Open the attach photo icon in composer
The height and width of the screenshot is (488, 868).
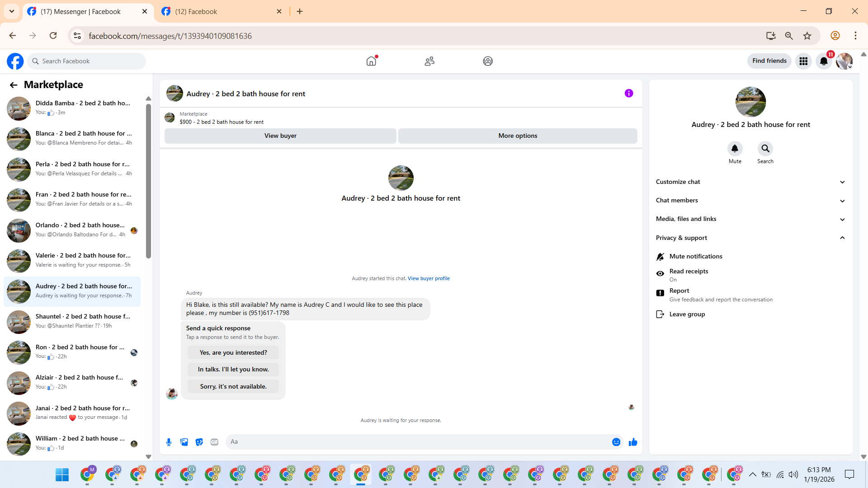click(x=184, y=442)
